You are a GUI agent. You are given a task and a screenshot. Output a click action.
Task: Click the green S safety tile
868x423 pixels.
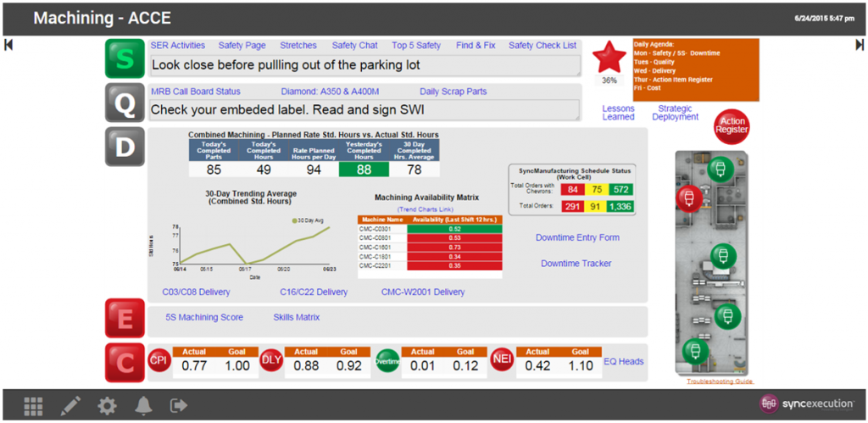pyautogui.click(x=125, y=58)
